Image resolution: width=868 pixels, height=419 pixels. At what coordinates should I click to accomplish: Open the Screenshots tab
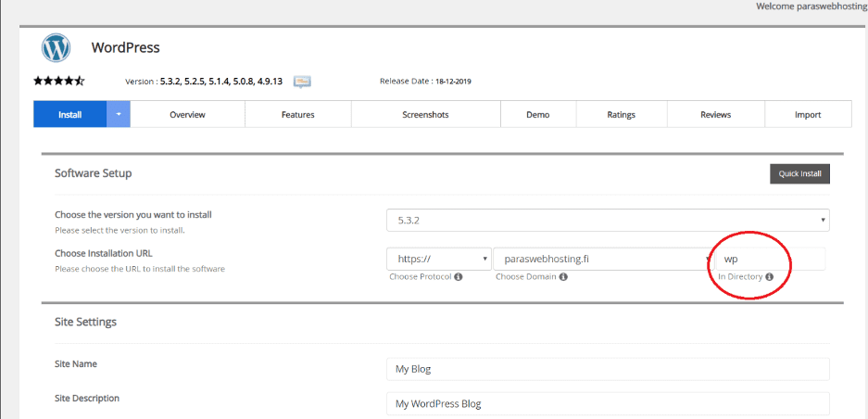pos(426,115)
